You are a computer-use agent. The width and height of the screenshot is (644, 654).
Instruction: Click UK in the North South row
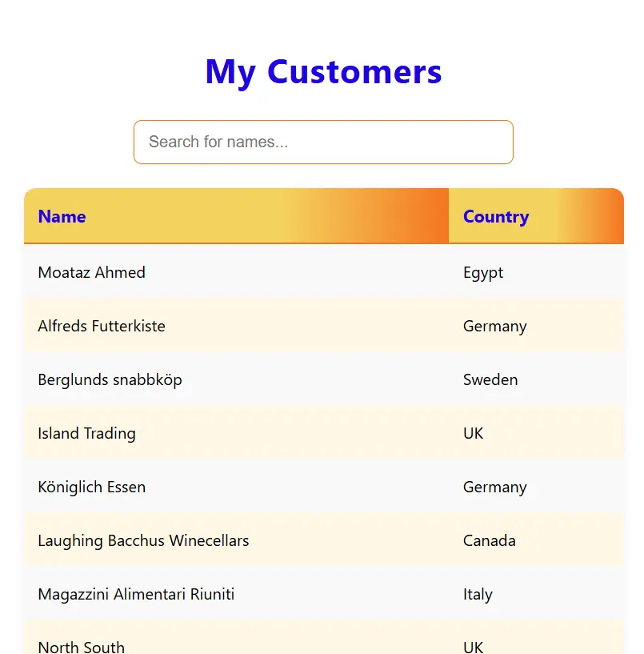(x=474, y=646)
